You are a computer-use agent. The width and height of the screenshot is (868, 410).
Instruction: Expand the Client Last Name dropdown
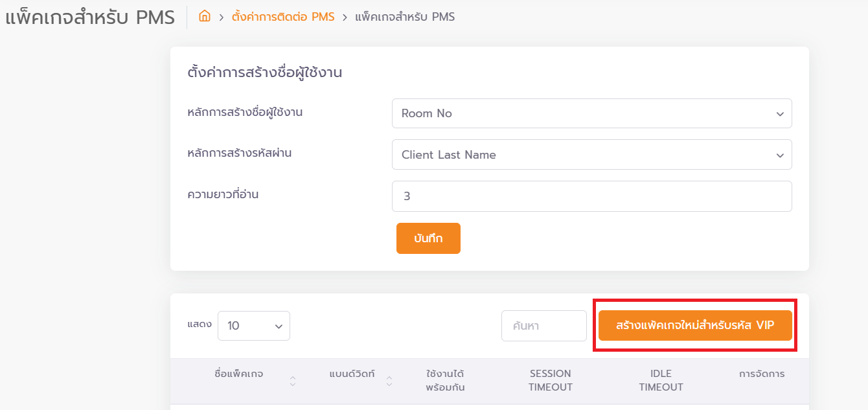click(591, 155)
